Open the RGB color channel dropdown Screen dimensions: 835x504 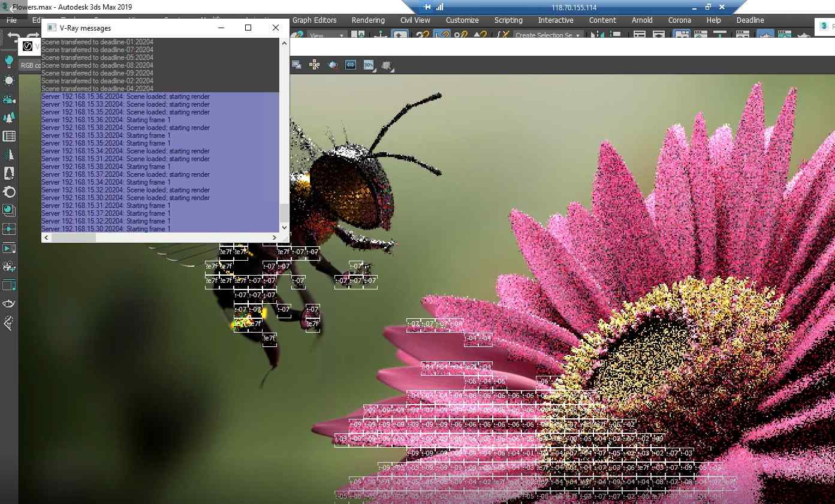click(30, 65)
